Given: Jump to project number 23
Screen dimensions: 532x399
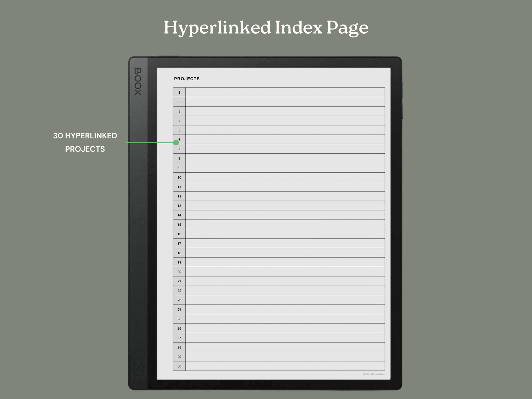Looking at the screenshot, I should (x=179, y=300).
